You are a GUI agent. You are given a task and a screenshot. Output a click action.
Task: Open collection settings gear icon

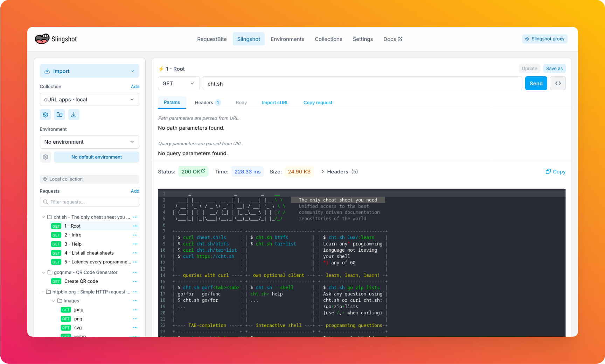click(46, 115)
